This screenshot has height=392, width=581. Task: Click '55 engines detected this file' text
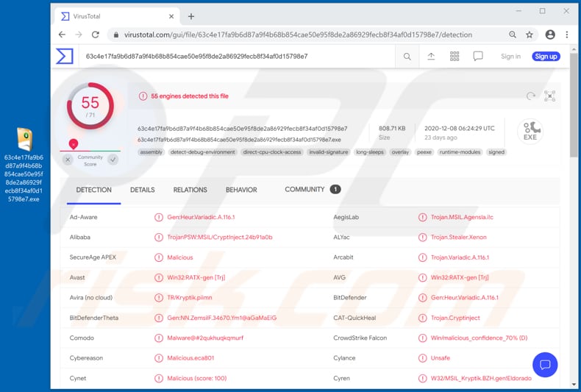point(190,96)
